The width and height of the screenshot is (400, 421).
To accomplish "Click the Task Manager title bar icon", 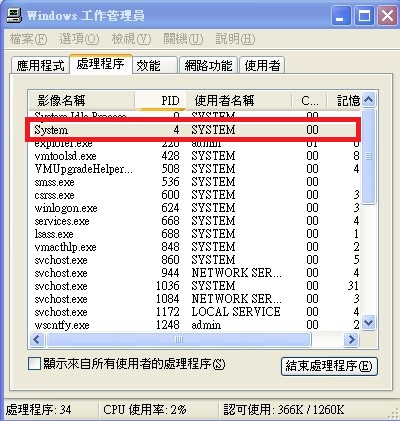I will pyautogui.click(x=14, y=15).
